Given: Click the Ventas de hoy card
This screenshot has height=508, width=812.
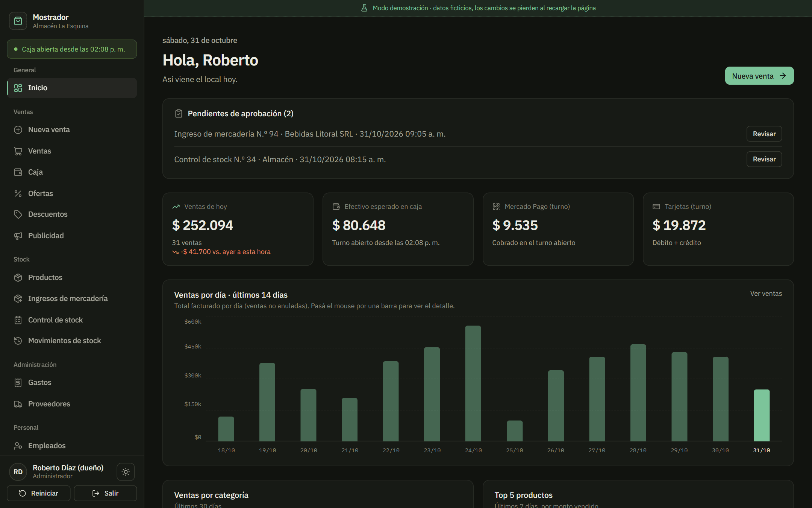Looking at the screenshot, I should (238, 229).
